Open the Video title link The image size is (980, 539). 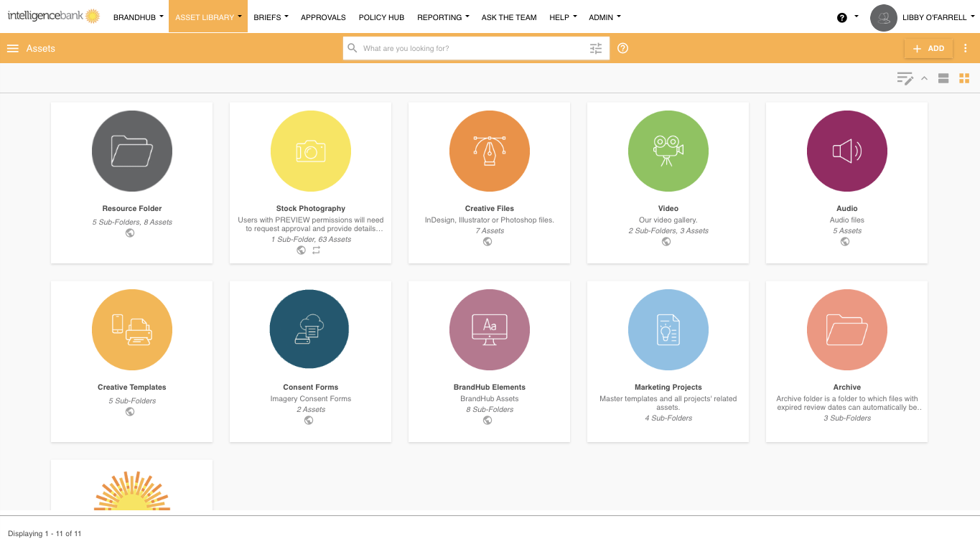click(x=668, y=209)
